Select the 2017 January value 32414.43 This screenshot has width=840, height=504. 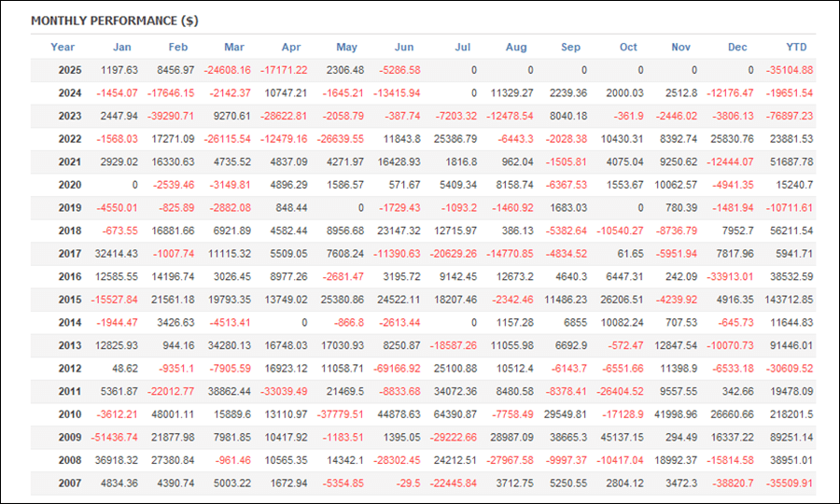(x=117, y=254)
